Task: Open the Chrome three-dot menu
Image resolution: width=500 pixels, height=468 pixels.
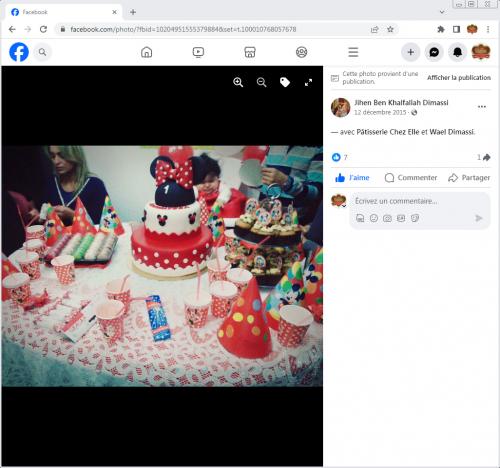Action: coord(488,29)
